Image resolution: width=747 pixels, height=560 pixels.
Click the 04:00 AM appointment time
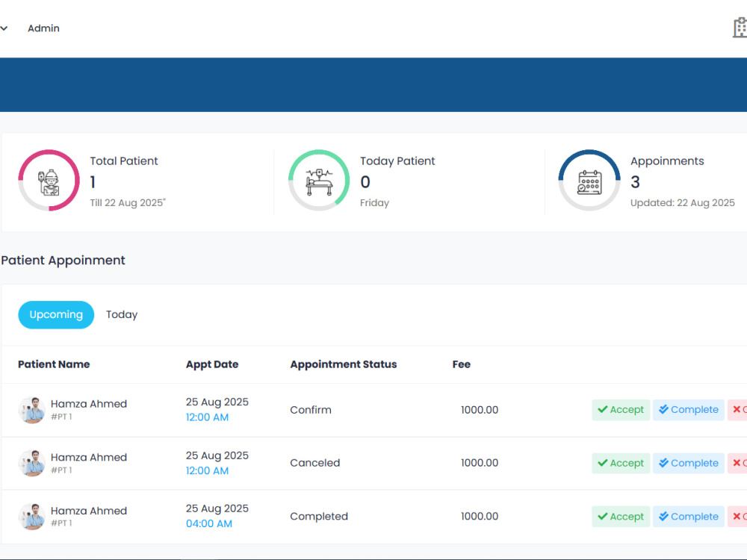[x=208, y=524]
